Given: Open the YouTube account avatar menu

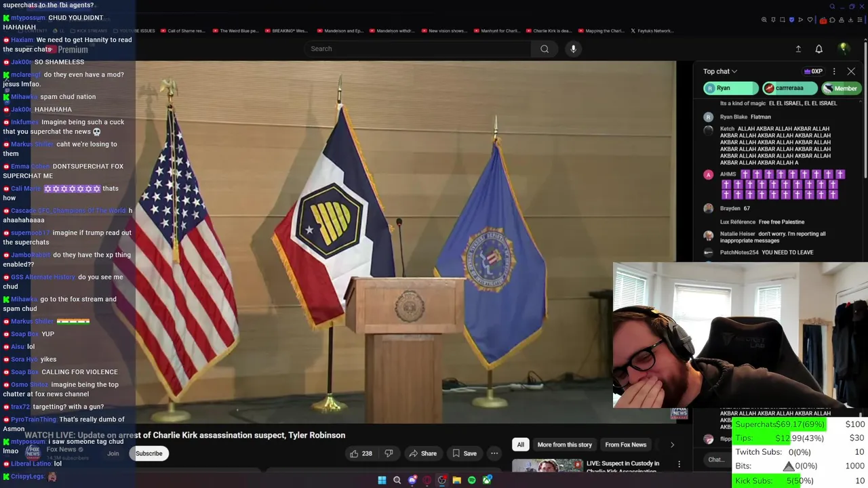Looking at the screenshot, I should pos(844,49).
